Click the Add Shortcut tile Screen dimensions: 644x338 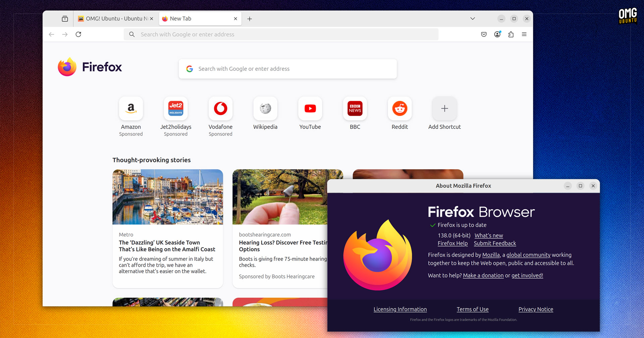[444, 109]
